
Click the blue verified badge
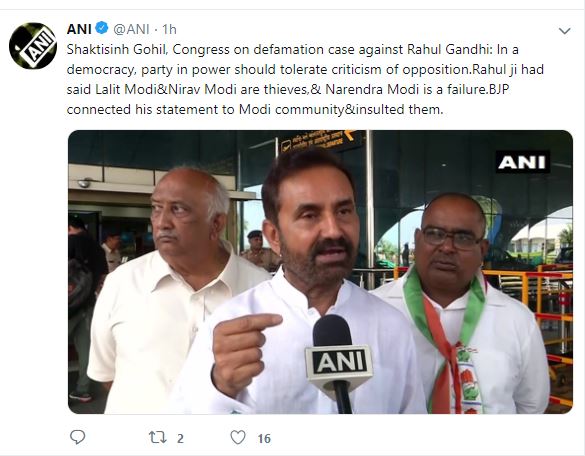click(x=101, y=28)
